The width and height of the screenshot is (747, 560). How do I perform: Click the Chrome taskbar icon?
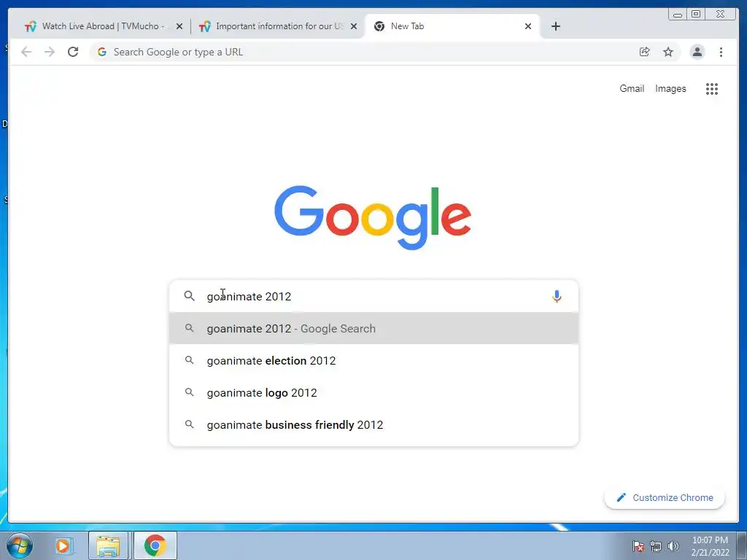click(155, 545)
